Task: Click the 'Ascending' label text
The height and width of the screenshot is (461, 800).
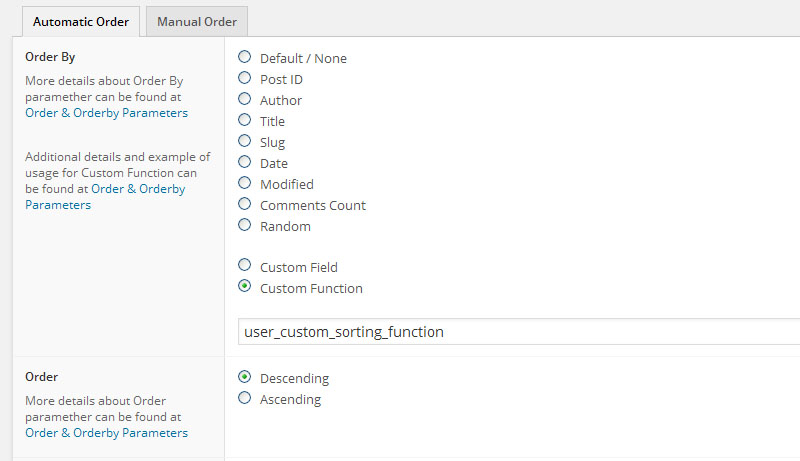Action: click(290, 399)
